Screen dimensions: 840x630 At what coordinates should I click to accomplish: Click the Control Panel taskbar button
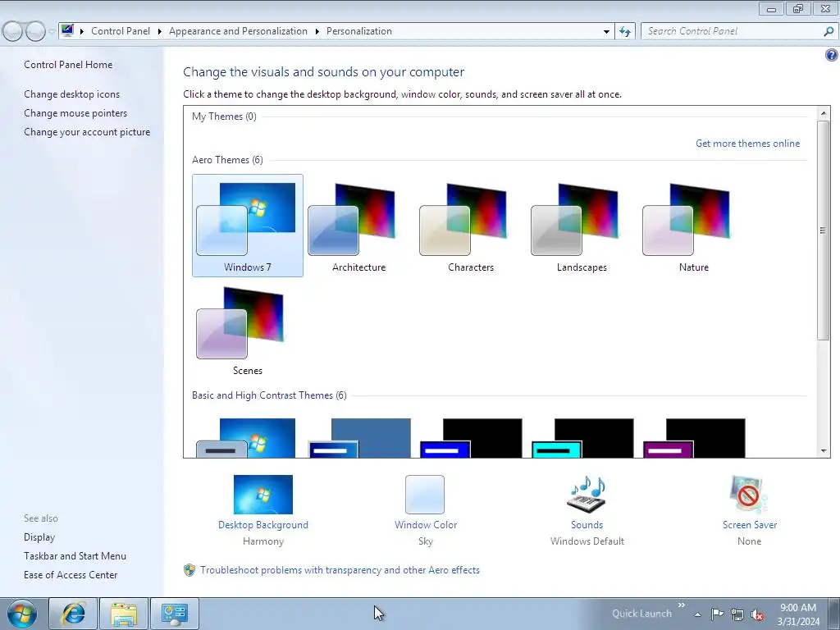click(175, 614)
